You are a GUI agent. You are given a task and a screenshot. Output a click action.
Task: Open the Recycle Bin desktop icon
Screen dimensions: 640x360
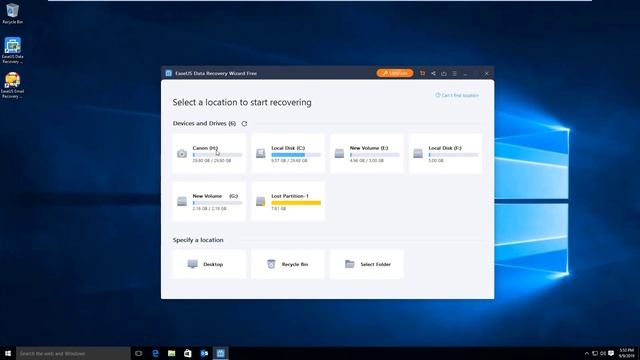point(12,14)
